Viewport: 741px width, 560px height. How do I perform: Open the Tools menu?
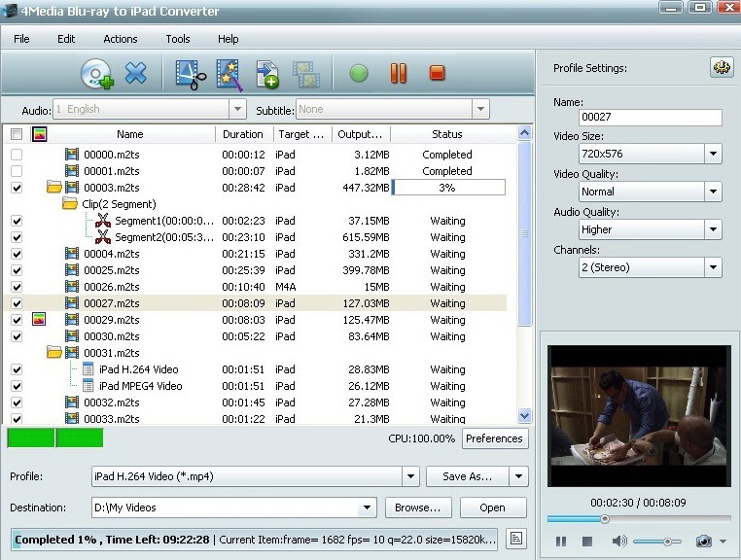click(x=178, y=39)
